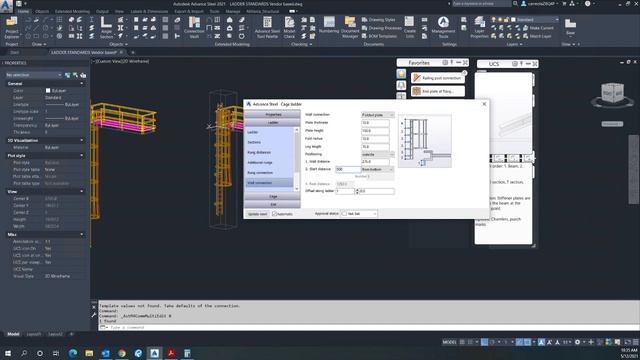Click the dialog category list scrollbar

[296, 159]
